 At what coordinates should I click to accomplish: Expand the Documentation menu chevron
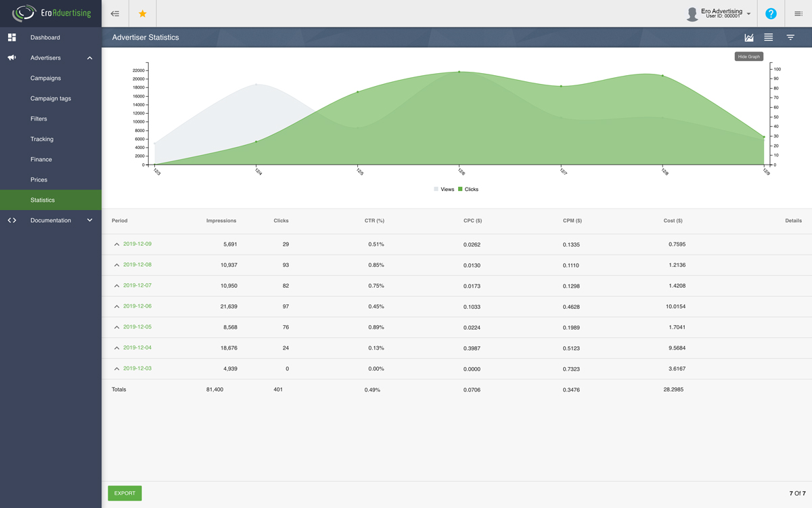click(x=90, y=220)
